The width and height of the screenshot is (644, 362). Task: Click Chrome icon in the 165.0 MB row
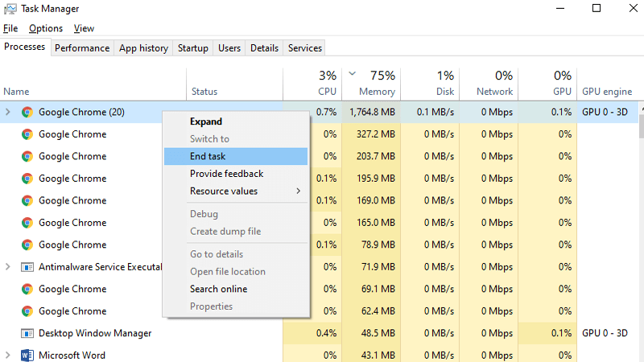[x=27, y=223]
